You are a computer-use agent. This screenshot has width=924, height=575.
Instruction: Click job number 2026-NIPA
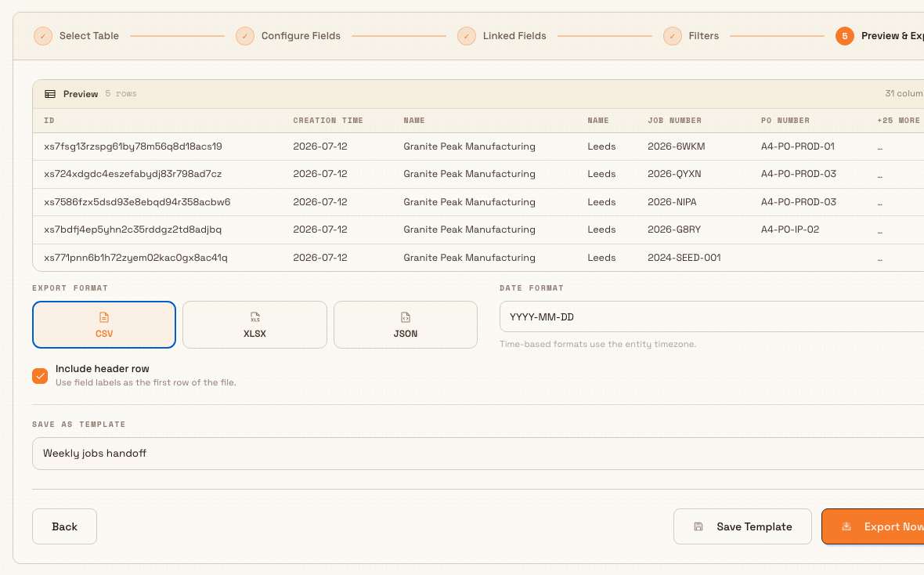click(x=672, y=201)
